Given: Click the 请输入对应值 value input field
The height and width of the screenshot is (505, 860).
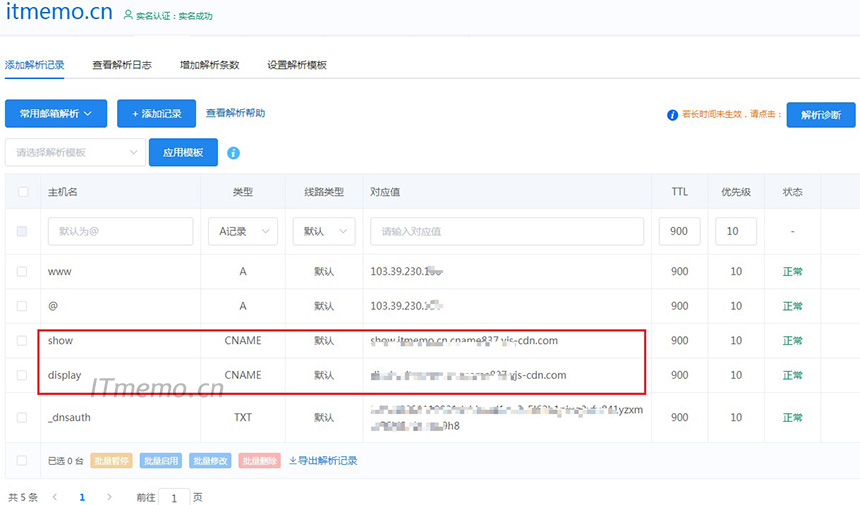Looking at the screenshot, I should 507,231.
